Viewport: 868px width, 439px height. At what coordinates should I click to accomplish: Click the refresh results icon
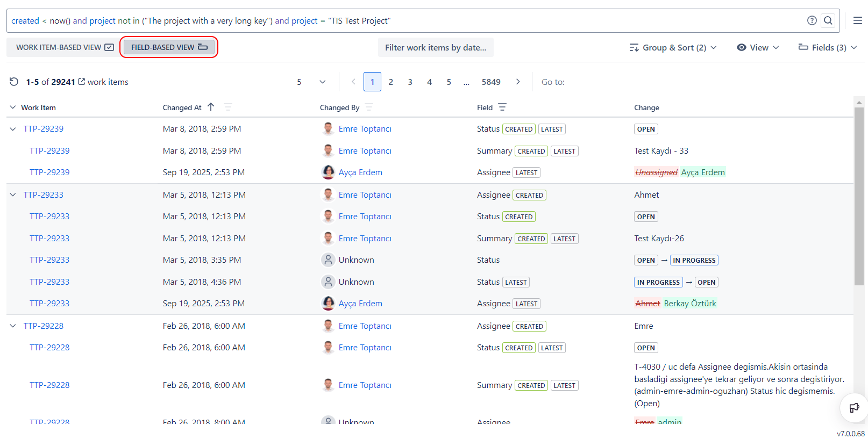coord(14,82)
